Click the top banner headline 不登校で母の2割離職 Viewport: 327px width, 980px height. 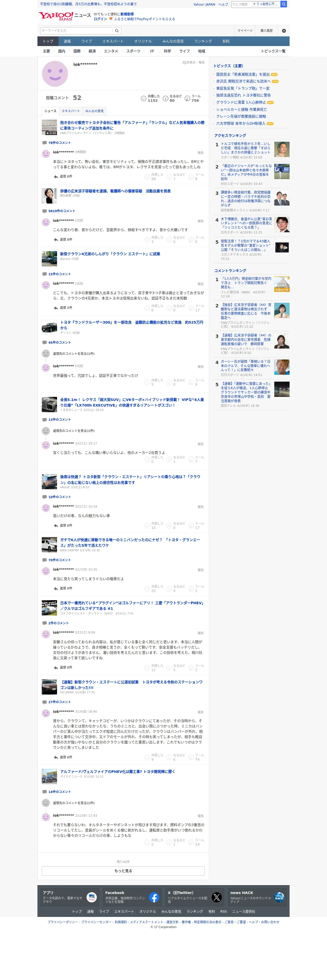coord(88,4)
